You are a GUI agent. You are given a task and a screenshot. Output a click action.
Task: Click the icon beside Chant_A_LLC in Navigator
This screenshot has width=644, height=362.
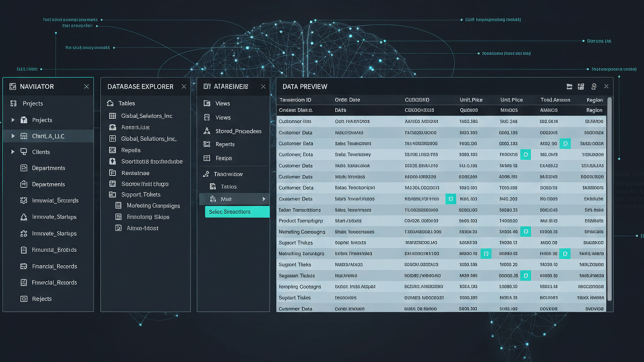coord(24,136)
